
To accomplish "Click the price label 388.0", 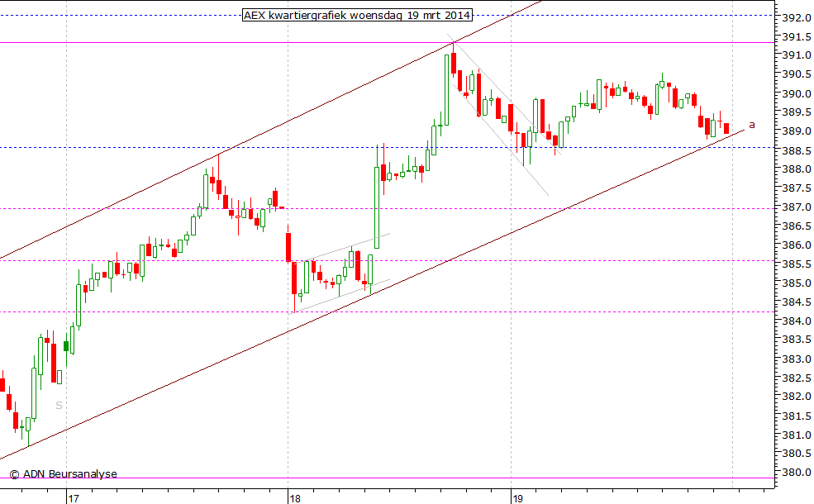I will point(797,169).
